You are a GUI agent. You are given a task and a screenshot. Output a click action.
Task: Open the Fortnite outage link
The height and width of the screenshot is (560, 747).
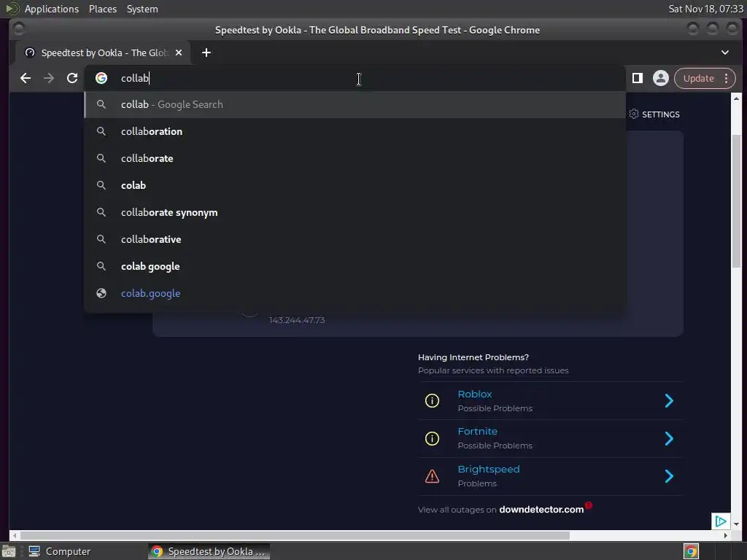(x=477, y=432)
